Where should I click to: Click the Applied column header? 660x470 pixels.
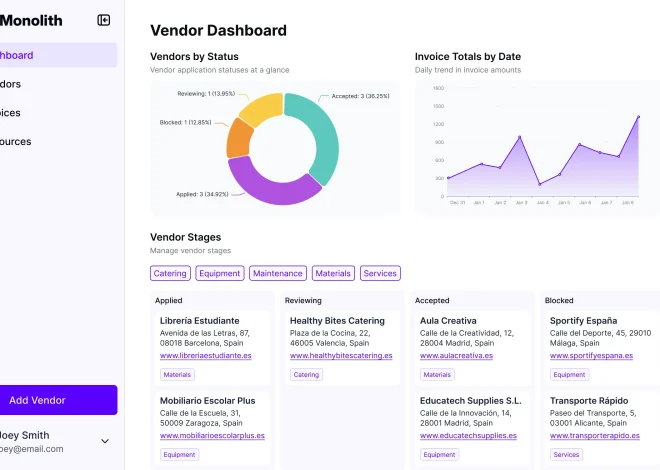click(x=168, y=300)
